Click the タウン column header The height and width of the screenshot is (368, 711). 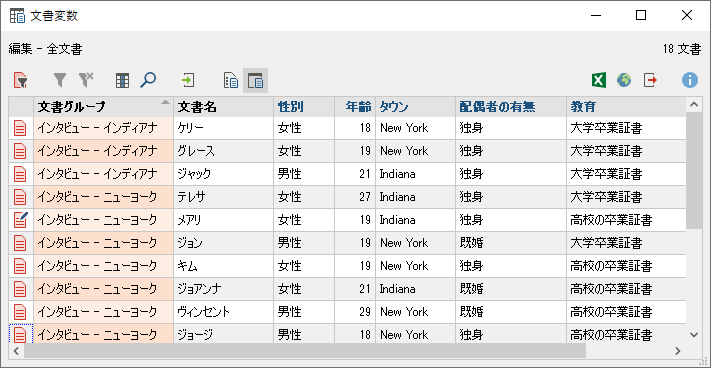tap(415, 107)
